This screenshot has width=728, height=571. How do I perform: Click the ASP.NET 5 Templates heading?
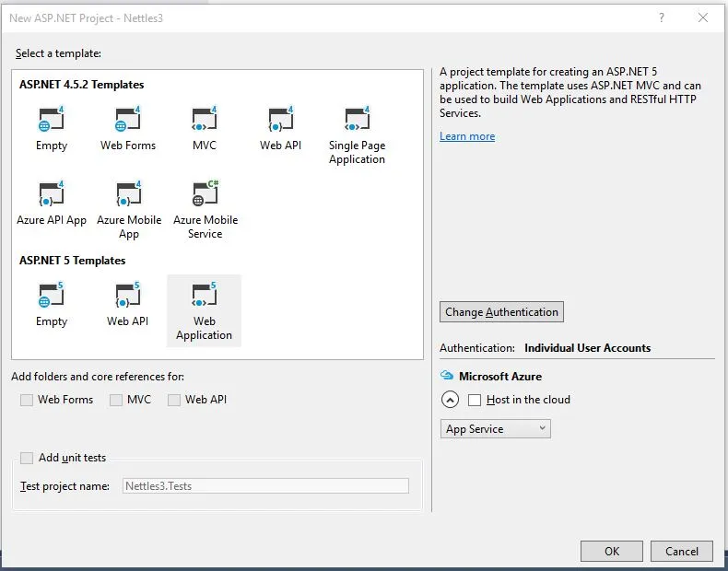[73, 261]
